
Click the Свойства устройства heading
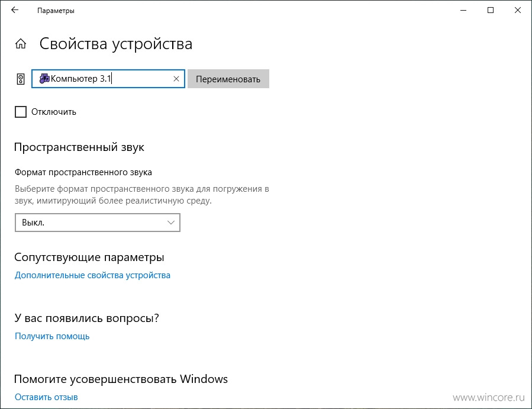click(116, 44)
